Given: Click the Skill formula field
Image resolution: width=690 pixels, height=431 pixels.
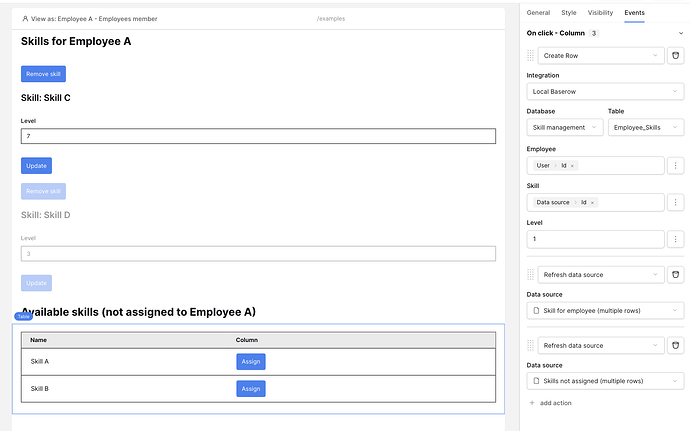Looking at the screenshot, I should 595,203.
